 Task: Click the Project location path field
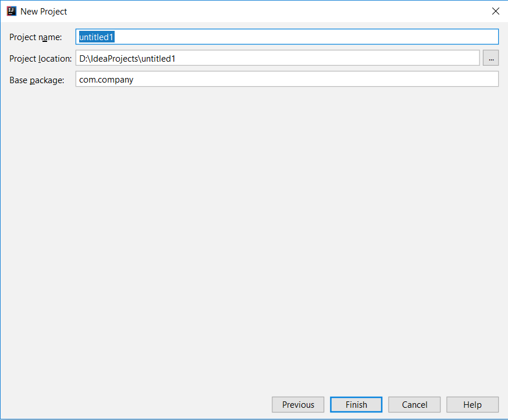[x=262, y=58]
